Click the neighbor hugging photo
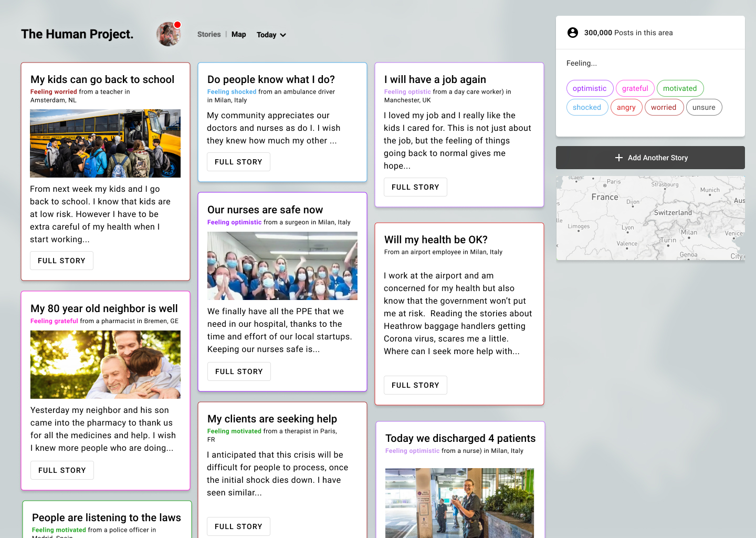Viewport: 756px width, 538px height. (x=106, y=365)
